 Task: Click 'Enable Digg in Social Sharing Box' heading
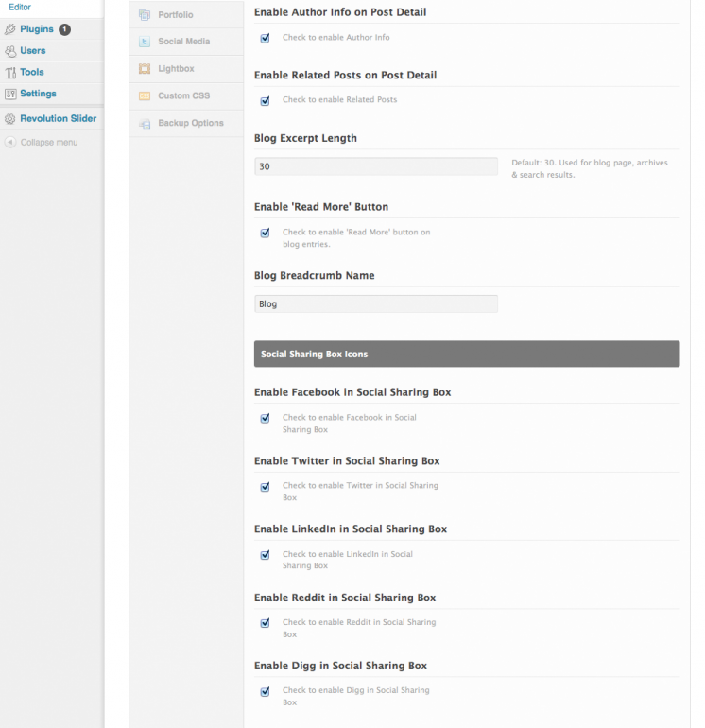click(x=340, y=666)
